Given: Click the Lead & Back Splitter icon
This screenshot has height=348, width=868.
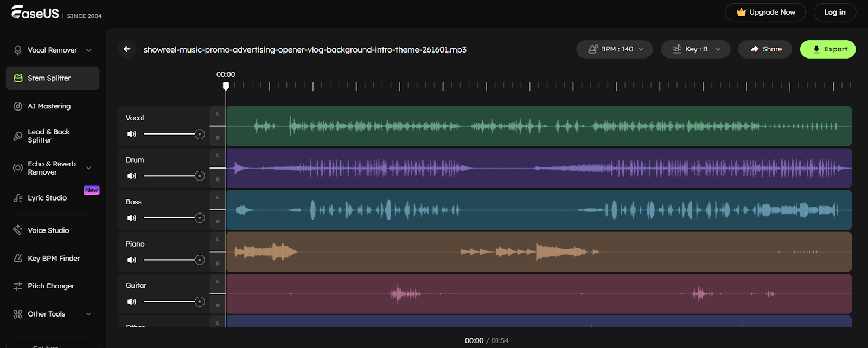Looking at the screenshot, I should click(18, 136).
